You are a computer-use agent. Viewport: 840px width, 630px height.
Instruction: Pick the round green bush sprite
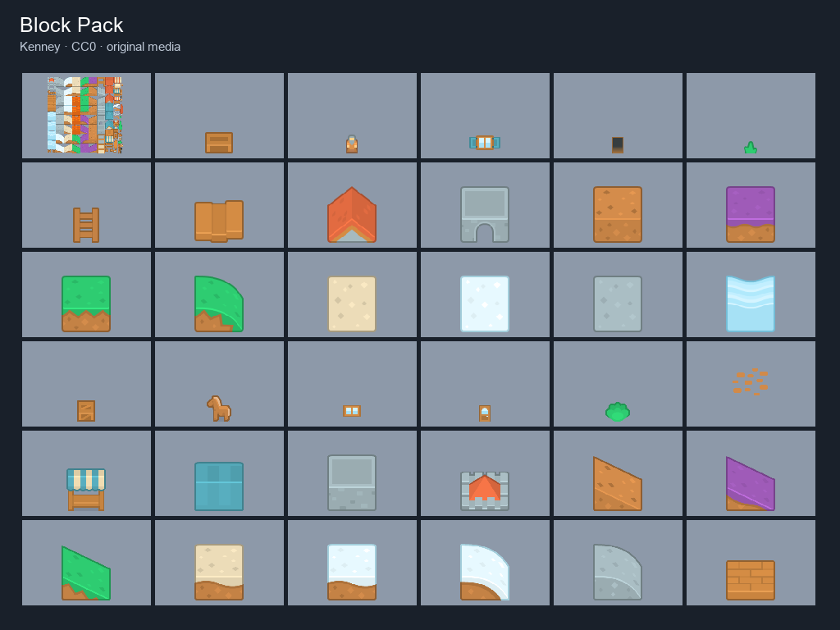click(x=618, y=412)
